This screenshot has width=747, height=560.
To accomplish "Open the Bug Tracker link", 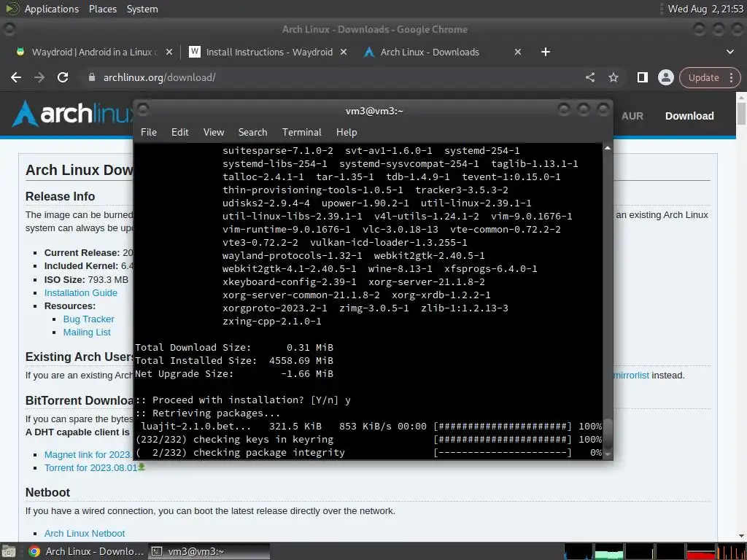I will [x=88, y=319].
